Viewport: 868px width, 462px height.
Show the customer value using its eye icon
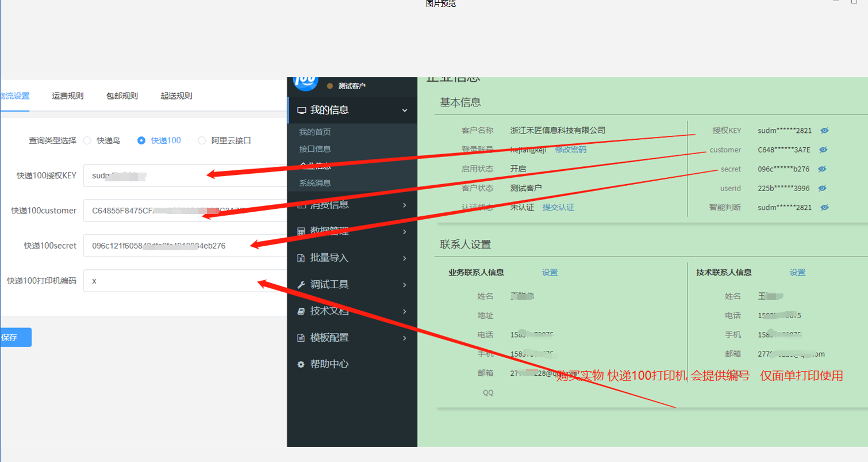pyautogui.click(x=823, y=150)
